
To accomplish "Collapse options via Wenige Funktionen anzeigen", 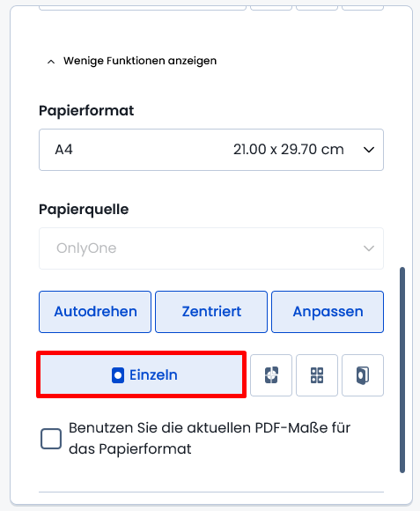I will pyautogui.click(x=140, y=61).
